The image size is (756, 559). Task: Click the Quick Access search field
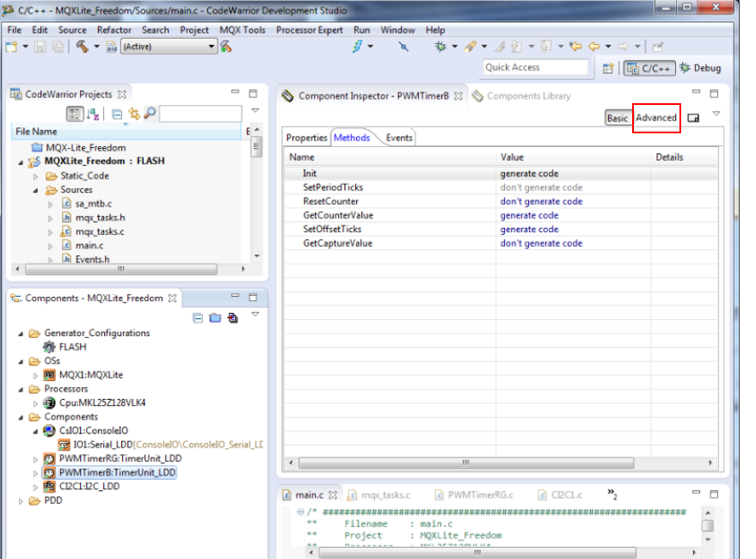[536, 68]
